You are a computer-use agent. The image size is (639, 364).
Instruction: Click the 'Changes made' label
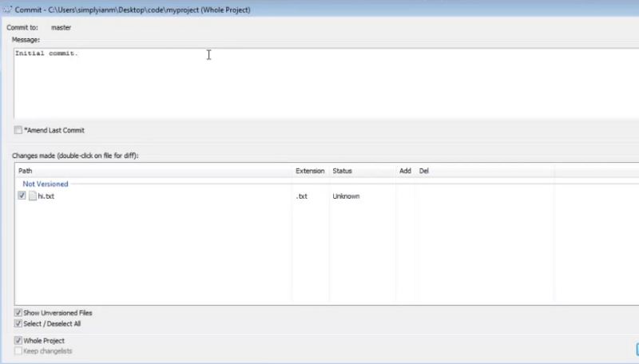(75, 156)
